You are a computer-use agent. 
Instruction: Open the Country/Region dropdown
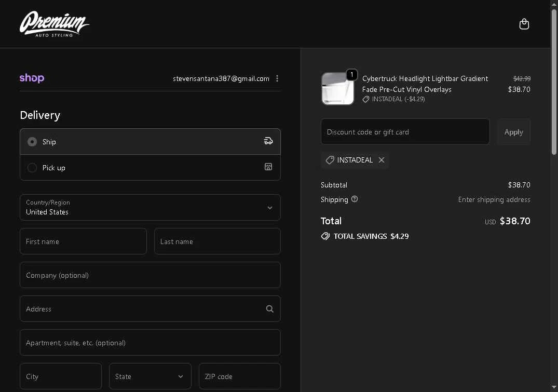pyautogui.click(x=150, y=207)
